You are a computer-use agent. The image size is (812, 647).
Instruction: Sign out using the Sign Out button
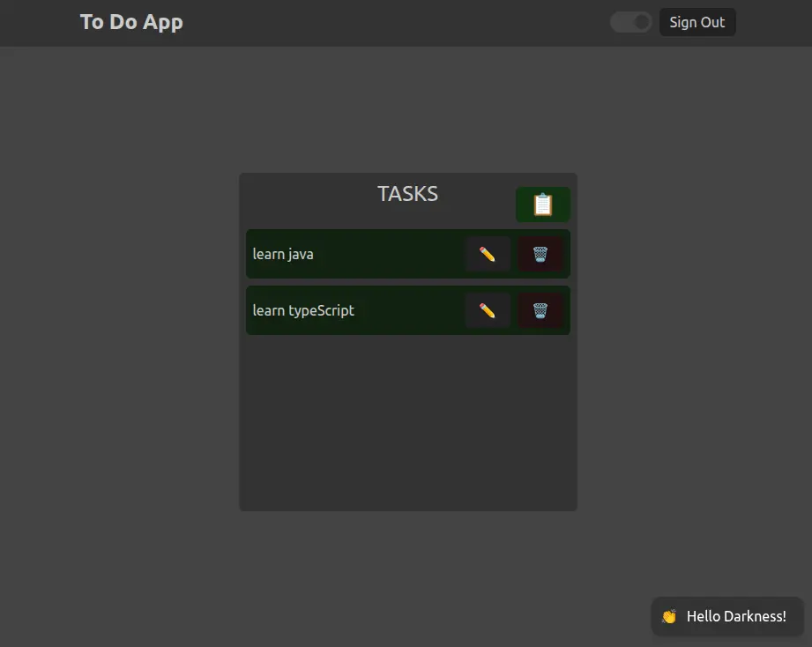coord(697,22)
